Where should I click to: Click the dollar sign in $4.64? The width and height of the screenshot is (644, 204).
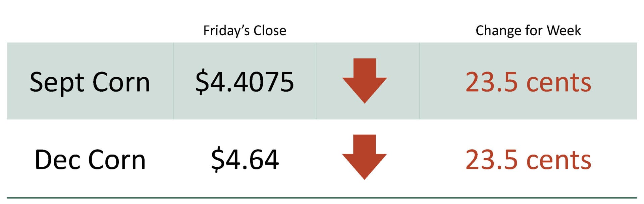[x=218, y=160]
